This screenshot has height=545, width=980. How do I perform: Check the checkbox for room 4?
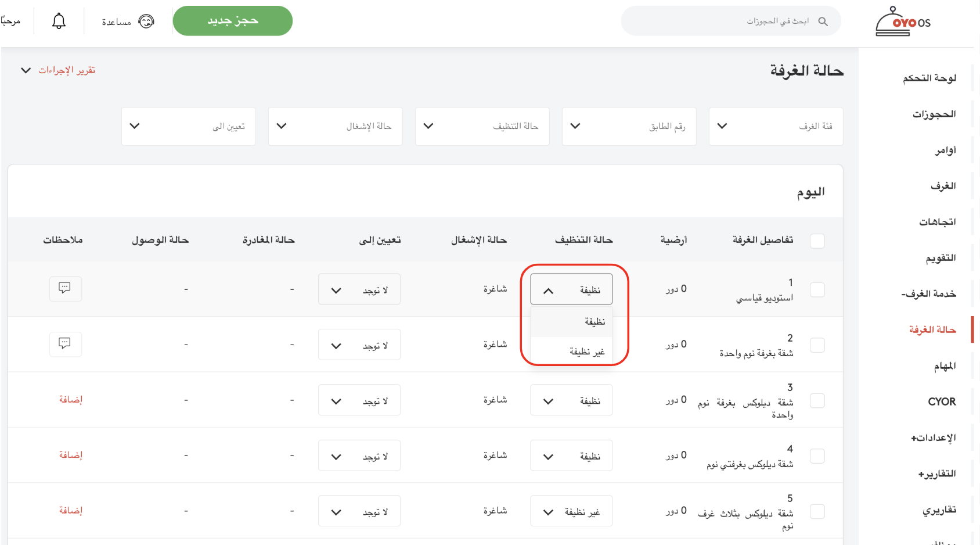pos(817,456)
